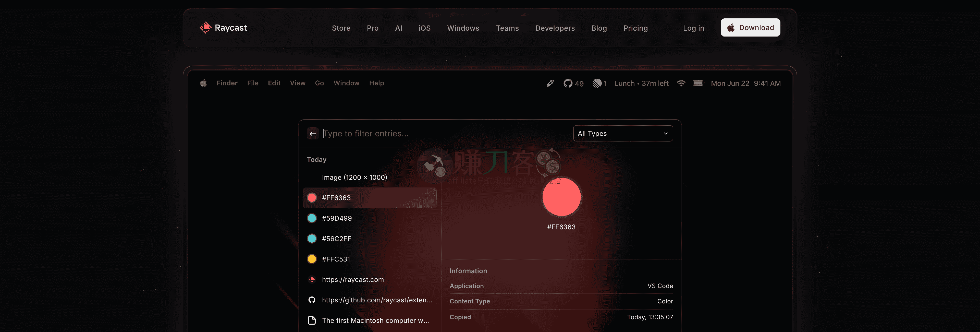Open the Apple menu icon
Image resolution: width=980 pixels, height=332 pixels.
[x=204, y=83]
